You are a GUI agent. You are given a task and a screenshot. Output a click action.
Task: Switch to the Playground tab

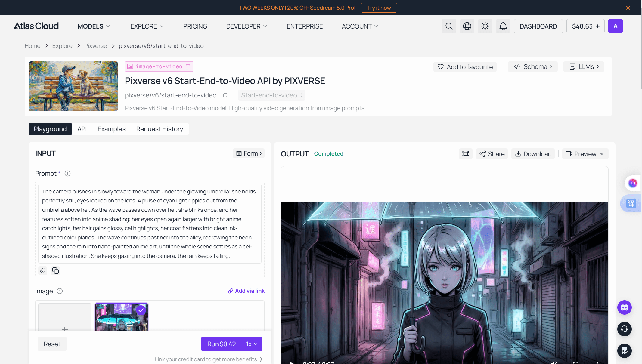[x=50, y=129]
